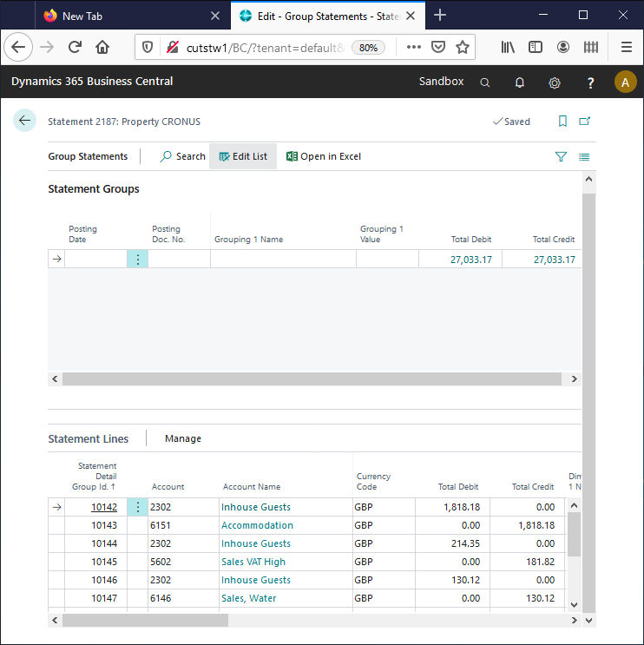644x645 pixels.
Task: Toggle the Firefox sidebar icon
Action: pos(535,47)
